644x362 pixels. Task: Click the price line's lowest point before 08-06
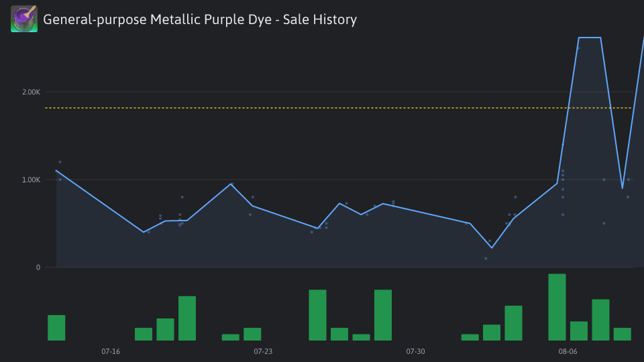[x=492, y=248]
